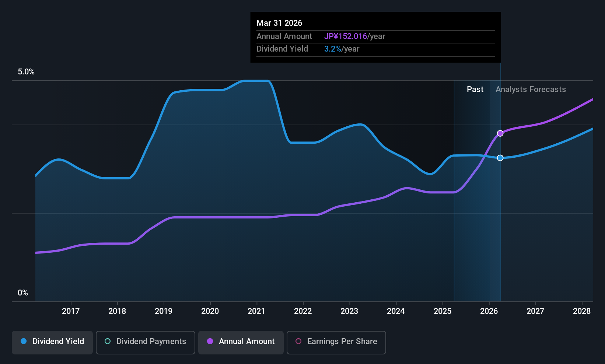Click the 2028 x-axis label
The height and width of the screenshot is (364, 605).
tap(582, 311)
